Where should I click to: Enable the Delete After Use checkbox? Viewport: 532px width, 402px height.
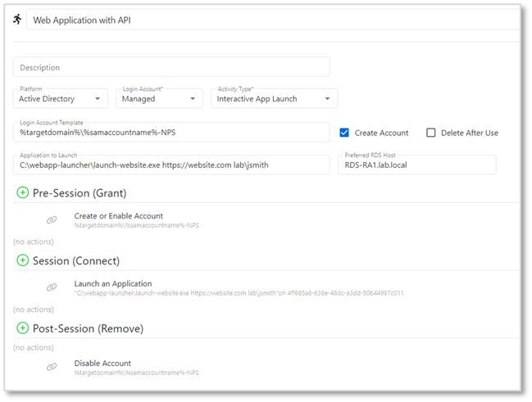point(431,133)
